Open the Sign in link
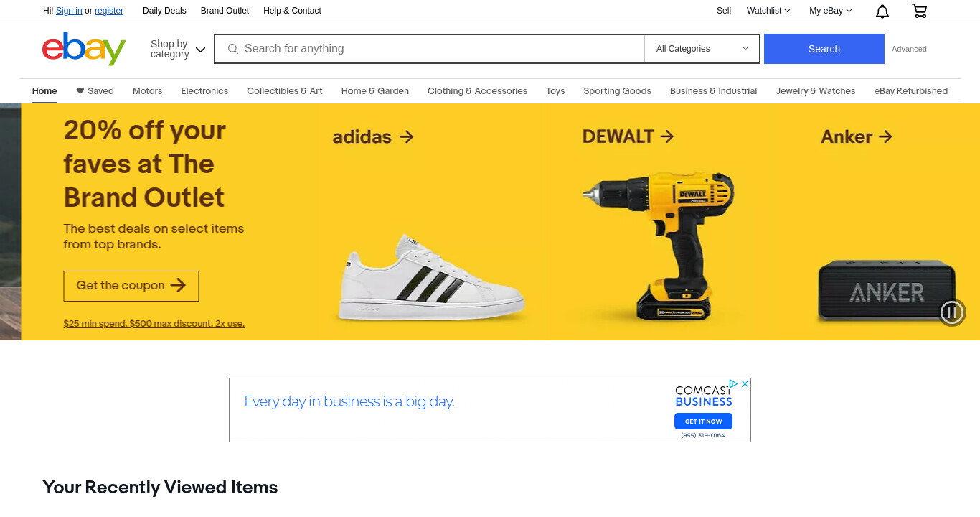 click(x=69, y=11)
